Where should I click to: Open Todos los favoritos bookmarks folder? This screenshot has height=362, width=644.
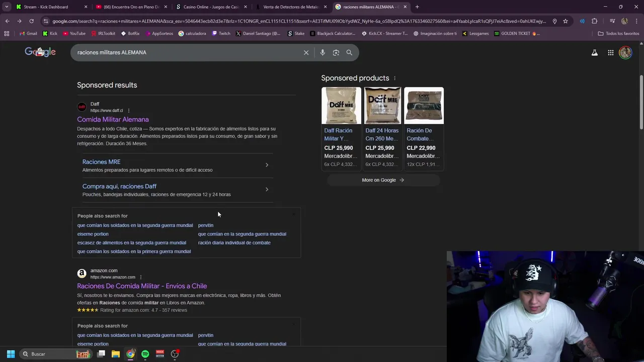point(618,33)
